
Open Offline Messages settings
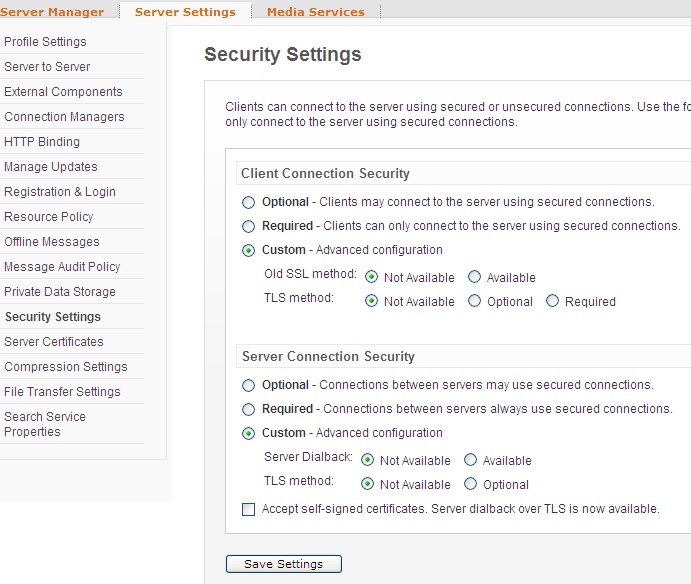click(52, 242)
